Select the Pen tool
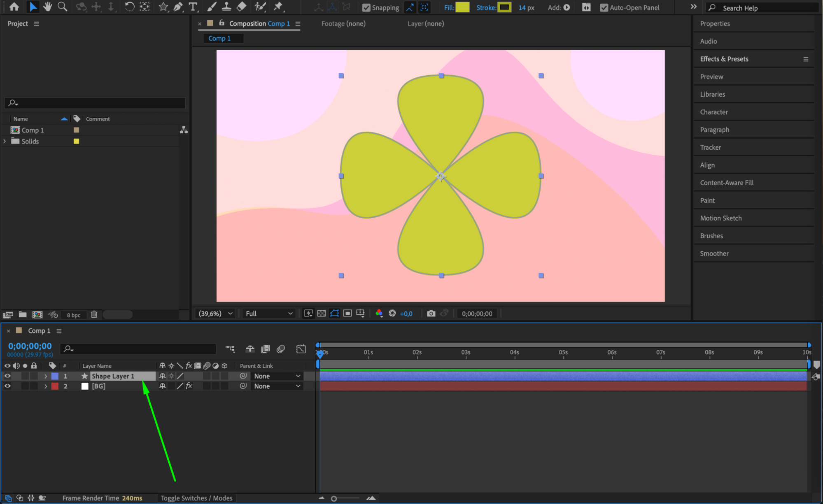 [x=178, y=7]
